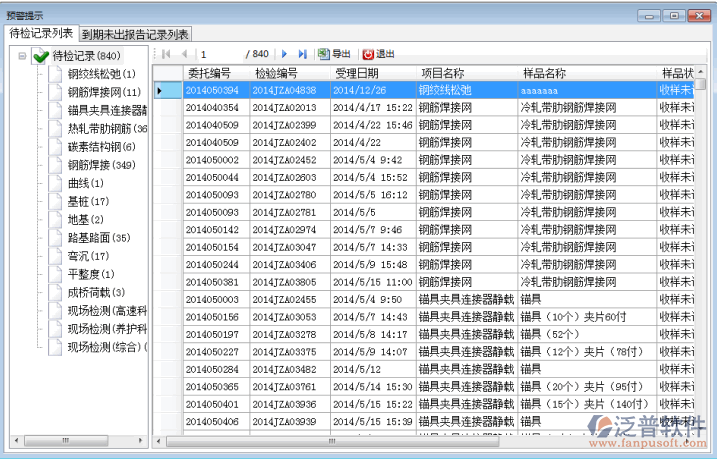
Task: Click the next record arrow
Action: (x=285, y=54)
